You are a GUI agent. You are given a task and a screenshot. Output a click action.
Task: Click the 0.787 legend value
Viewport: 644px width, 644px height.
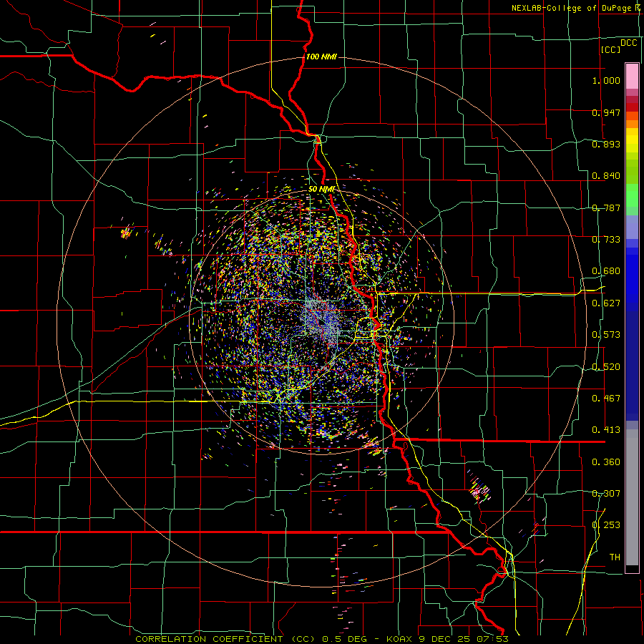(606, 208)
